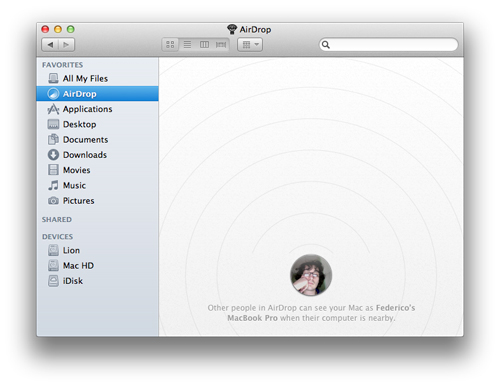Open the Applications folder
The height and width of the screenshot is (387, 500).
(x=97, y=109)
